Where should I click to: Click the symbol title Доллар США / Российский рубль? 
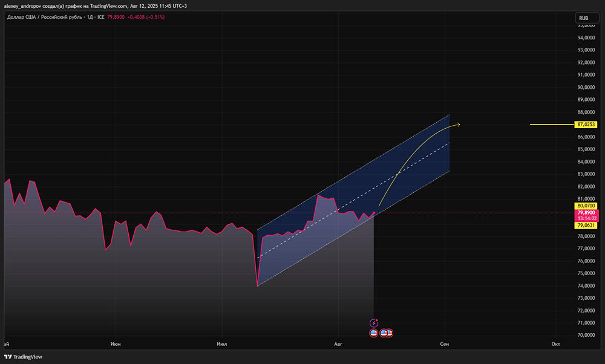(44, 17)
